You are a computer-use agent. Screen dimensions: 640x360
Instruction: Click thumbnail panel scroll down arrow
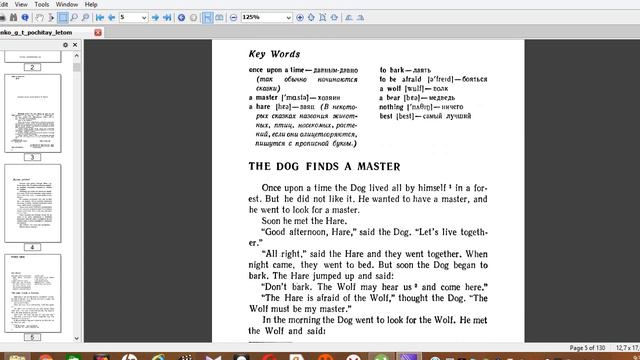(76, 338)
